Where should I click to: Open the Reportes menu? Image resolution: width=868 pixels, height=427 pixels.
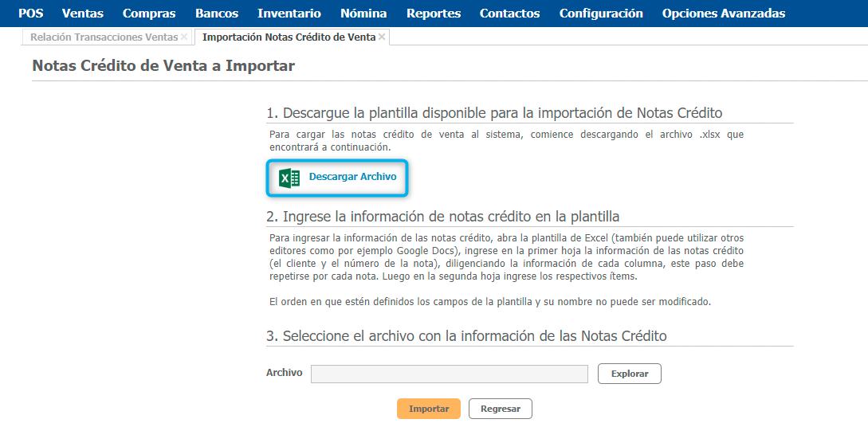(x=434, y=14)
